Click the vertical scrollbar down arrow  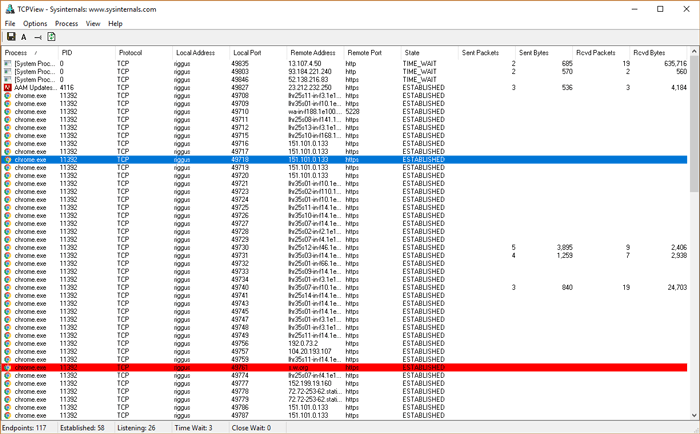694,415
